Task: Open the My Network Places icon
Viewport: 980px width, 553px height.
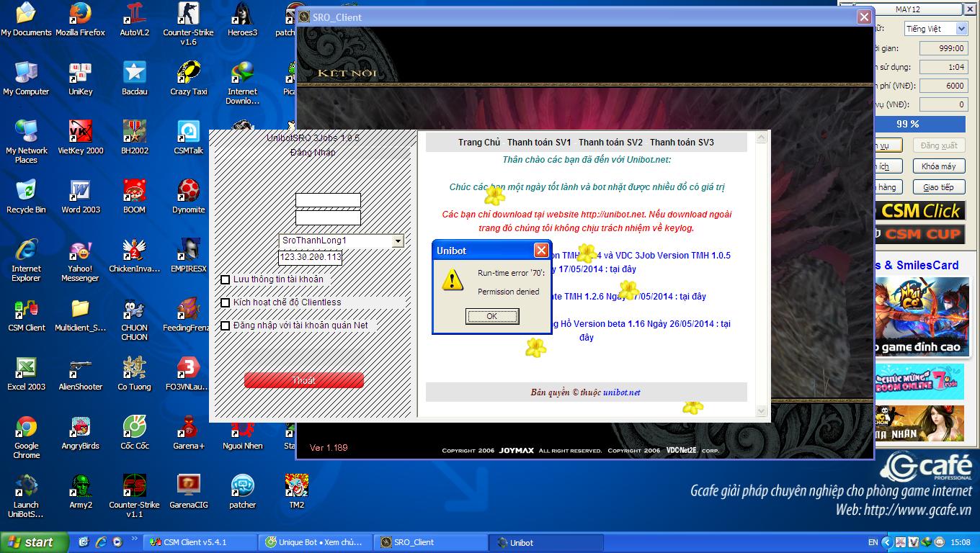Action: pyautogui.click(x=26, y=142)
